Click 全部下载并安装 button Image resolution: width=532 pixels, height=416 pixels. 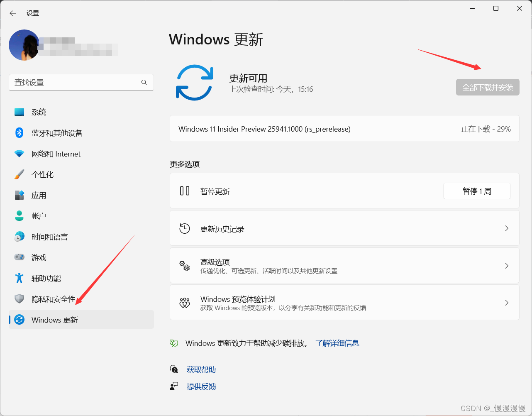pyautogui.click(x=488, y=87)
